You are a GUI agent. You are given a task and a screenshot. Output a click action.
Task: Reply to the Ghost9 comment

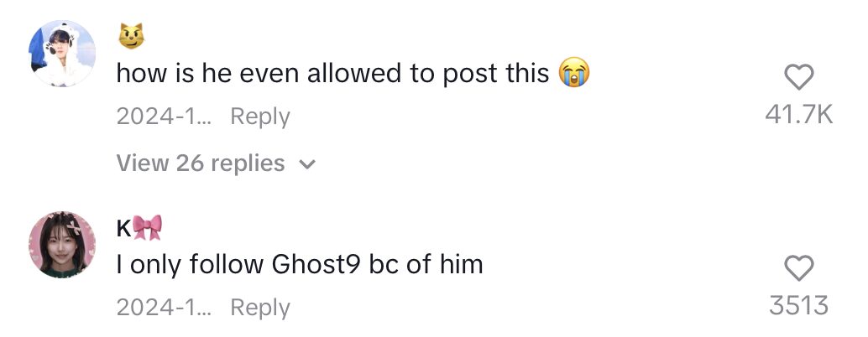tap(259, 307)
